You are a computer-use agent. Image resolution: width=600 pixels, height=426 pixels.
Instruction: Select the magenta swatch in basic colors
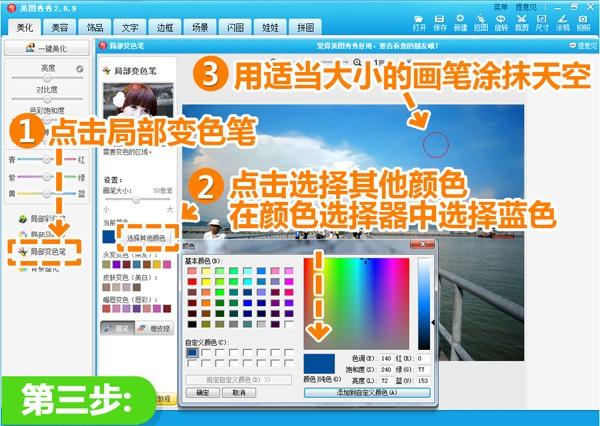(x=289, y=282)
